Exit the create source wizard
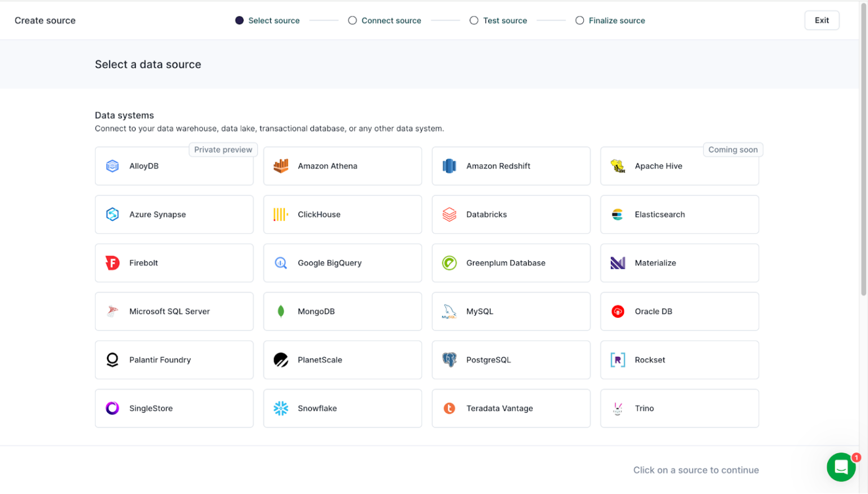 tap(822, 20)
